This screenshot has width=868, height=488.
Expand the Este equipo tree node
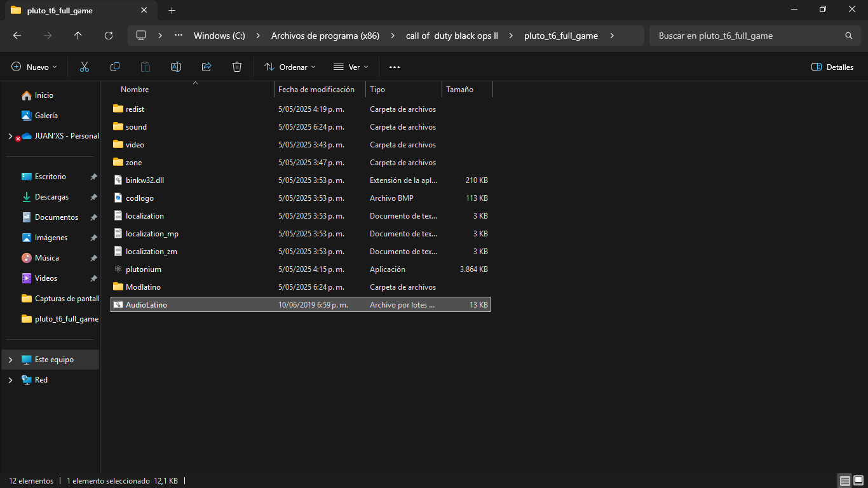point(10,360)
